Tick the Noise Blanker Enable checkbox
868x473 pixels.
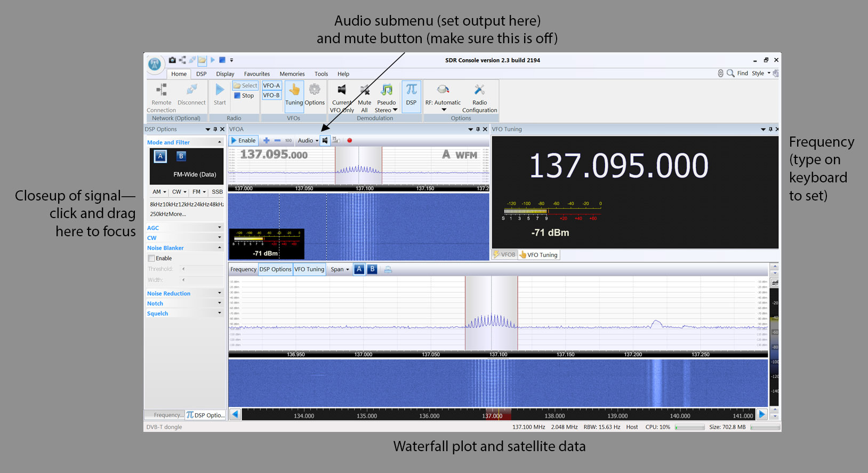pos(151,258)
